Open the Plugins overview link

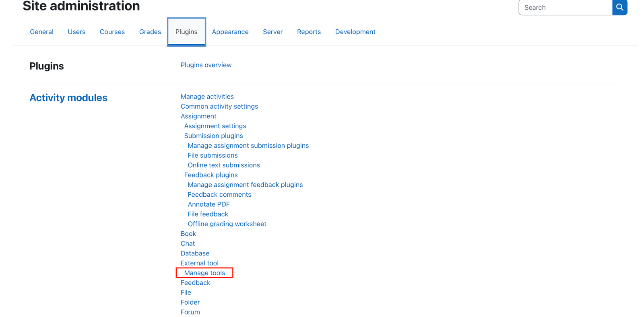click(206, 65)
